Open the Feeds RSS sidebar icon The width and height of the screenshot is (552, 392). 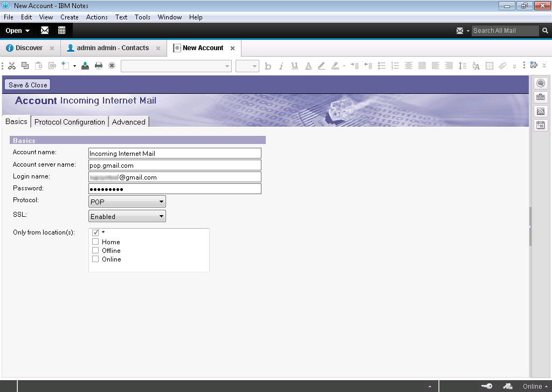[x=540, y=111]
